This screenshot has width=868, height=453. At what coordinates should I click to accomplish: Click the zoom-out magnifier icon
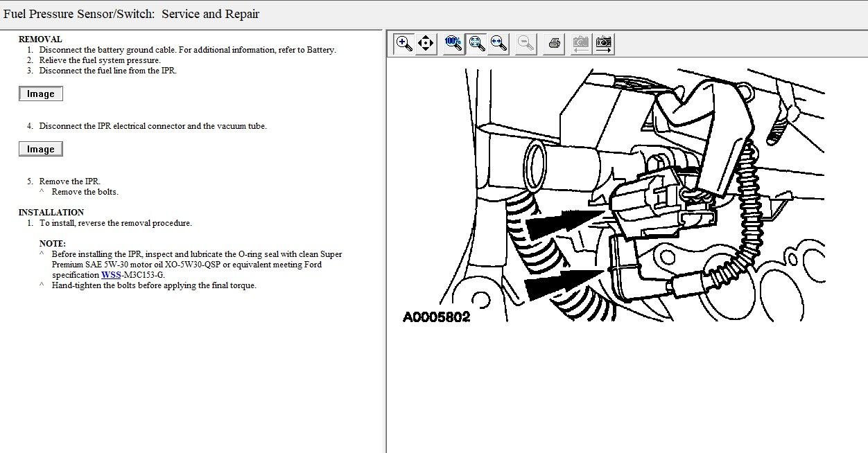pos(526,44)
